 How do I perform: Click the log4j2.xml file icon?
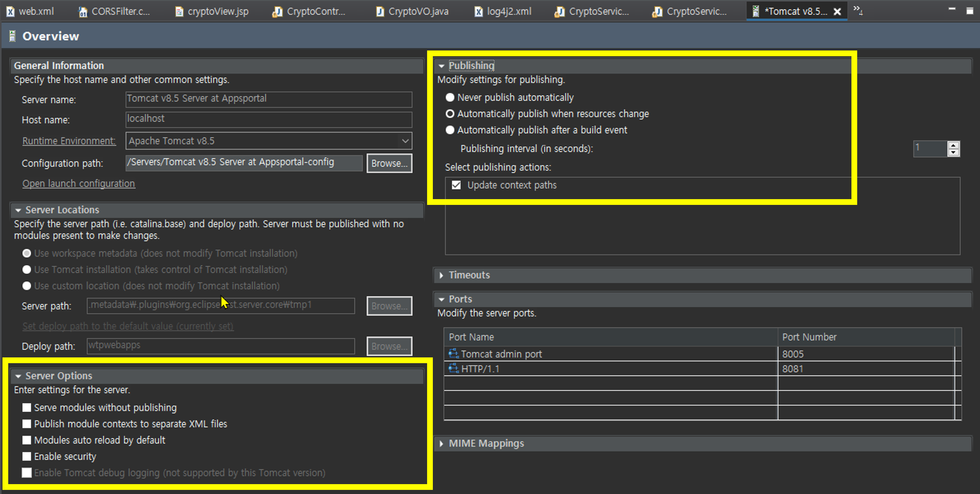click(x=479, y=12)
